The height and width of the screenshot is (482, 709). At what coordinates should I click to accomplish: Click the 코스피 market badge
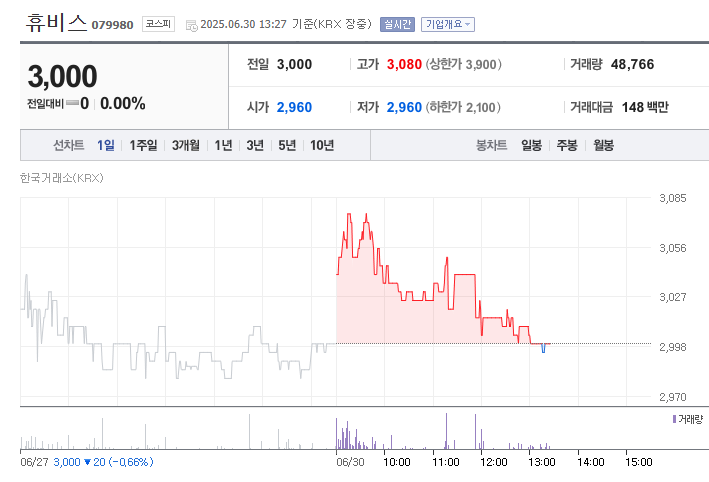[158, 24]
